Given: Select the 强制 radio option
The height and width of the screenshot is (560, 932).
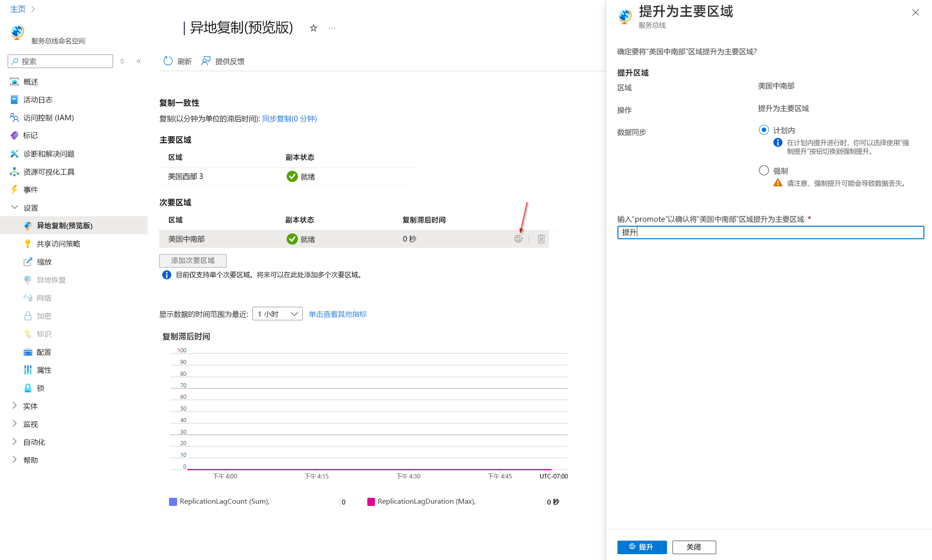Looking at the screenshot, I should point(763,170).
